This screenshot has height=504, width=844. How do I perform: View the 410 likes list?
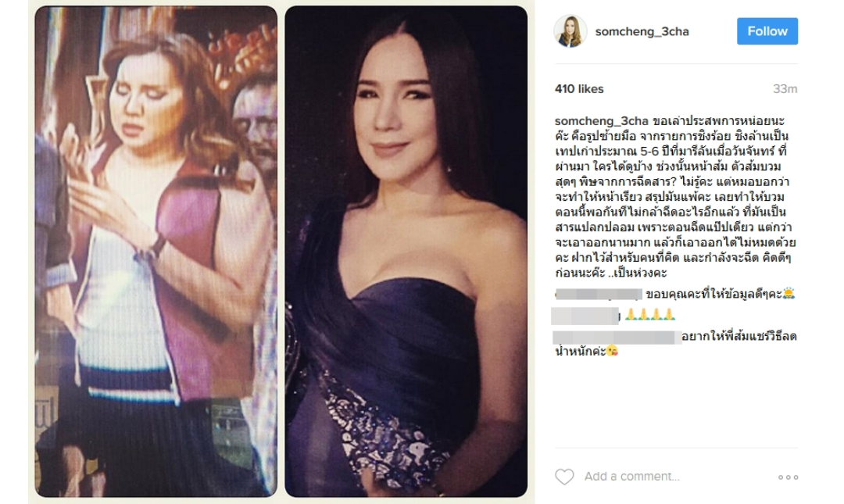coord(579,89)
